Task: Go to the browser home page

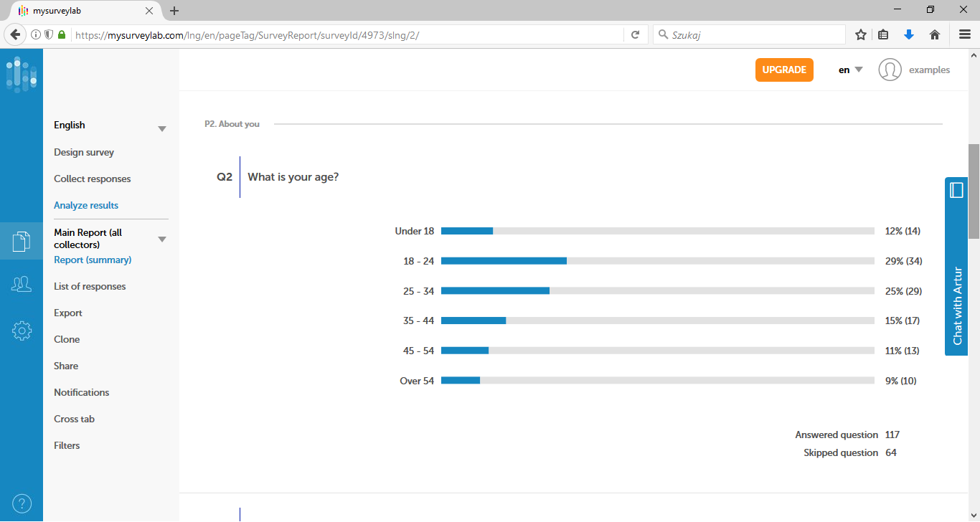Action: pos(934,34)
